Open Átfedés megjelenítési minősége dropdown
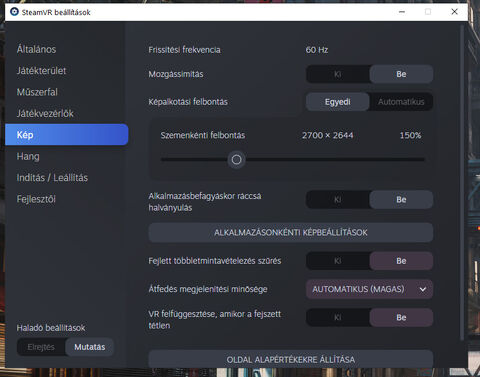 click(369, 289)
